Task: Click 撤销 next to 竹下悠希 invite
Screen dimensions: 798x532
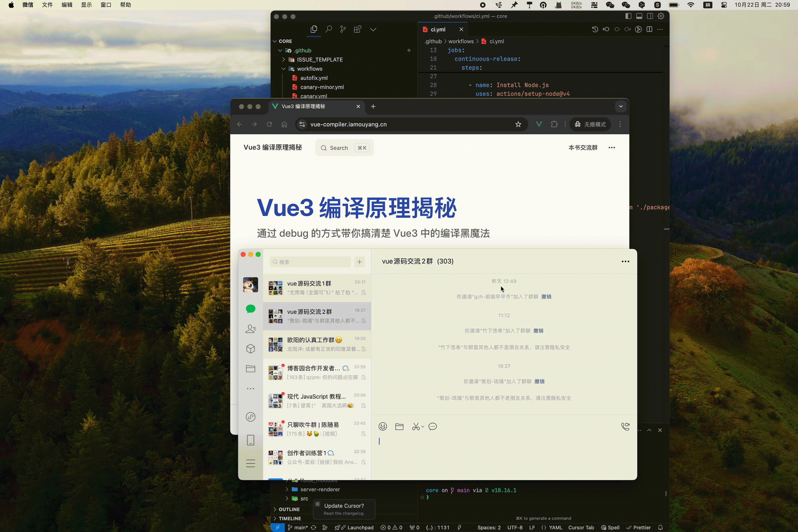Action: 538,330
